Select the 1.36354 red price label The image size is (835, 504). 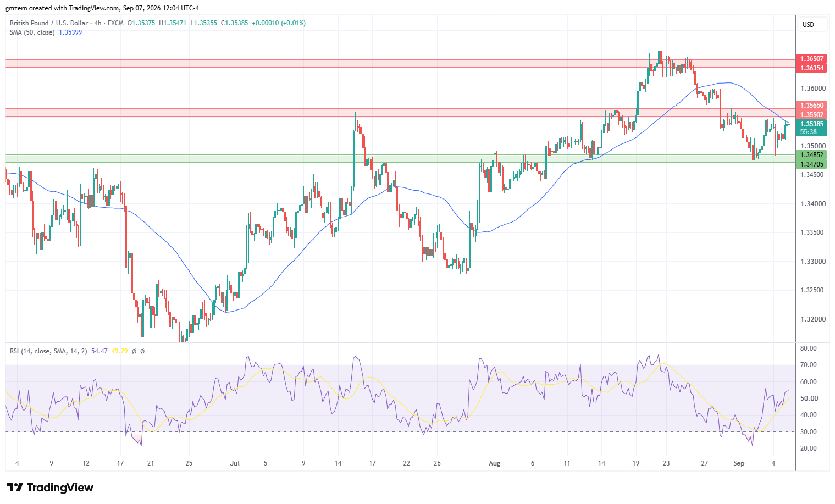[811, 68]
